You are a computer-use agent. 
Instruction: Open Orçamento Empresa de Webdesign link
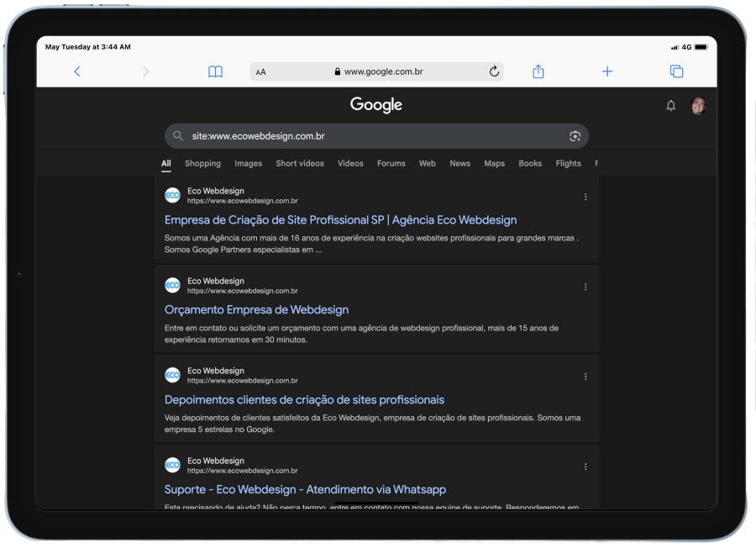click(x=256, y=310)
